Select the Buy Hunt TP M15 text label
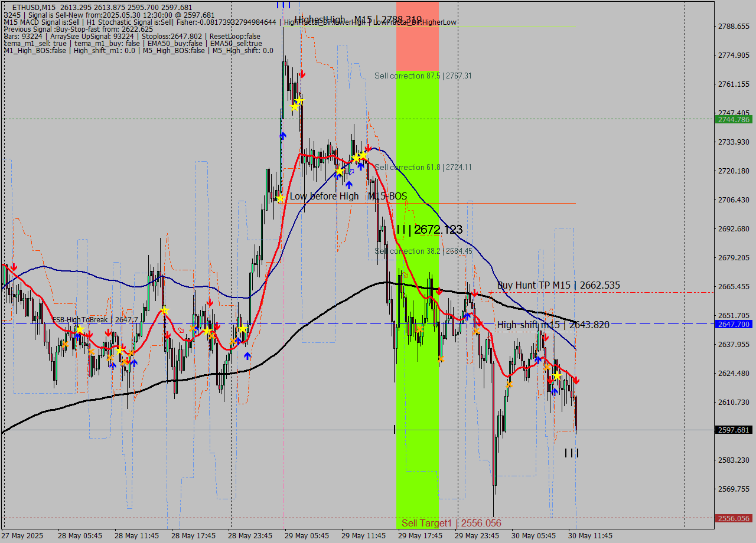Image resolution: width=756 pixels, height=543 pixels. click(558, 285)
